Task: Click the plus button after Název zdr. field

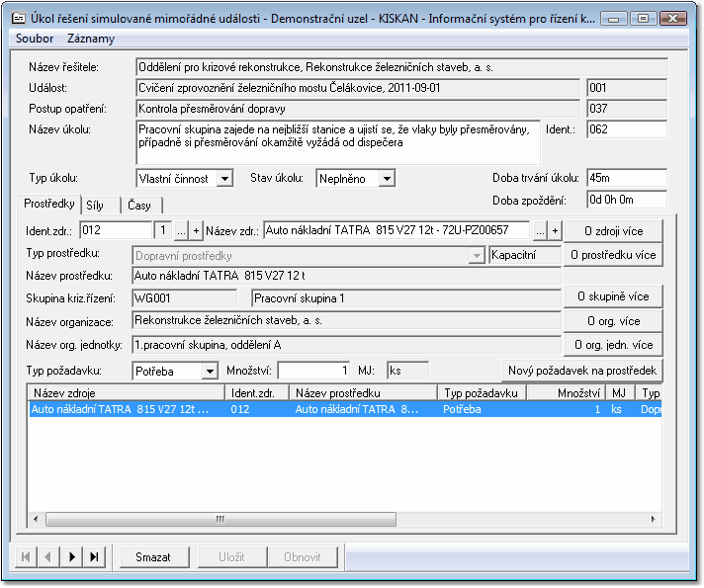Action: (x=556, y=230)
